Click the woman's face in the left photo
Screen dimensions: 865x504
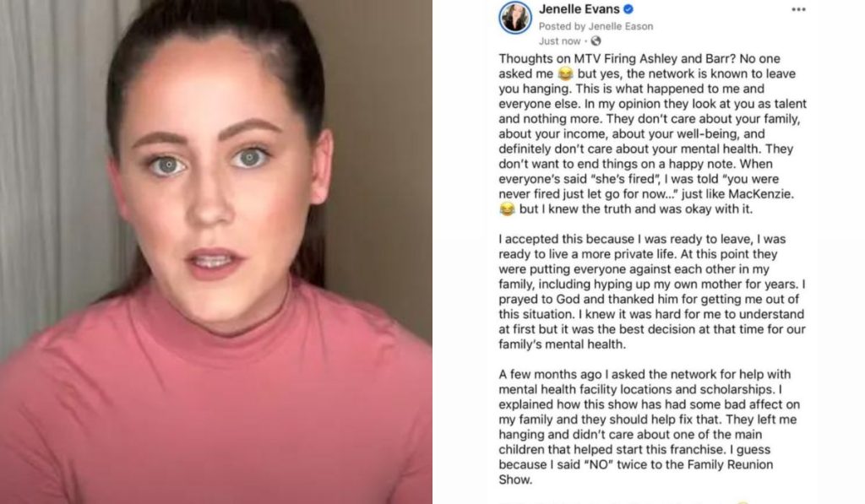coord(212,182)
